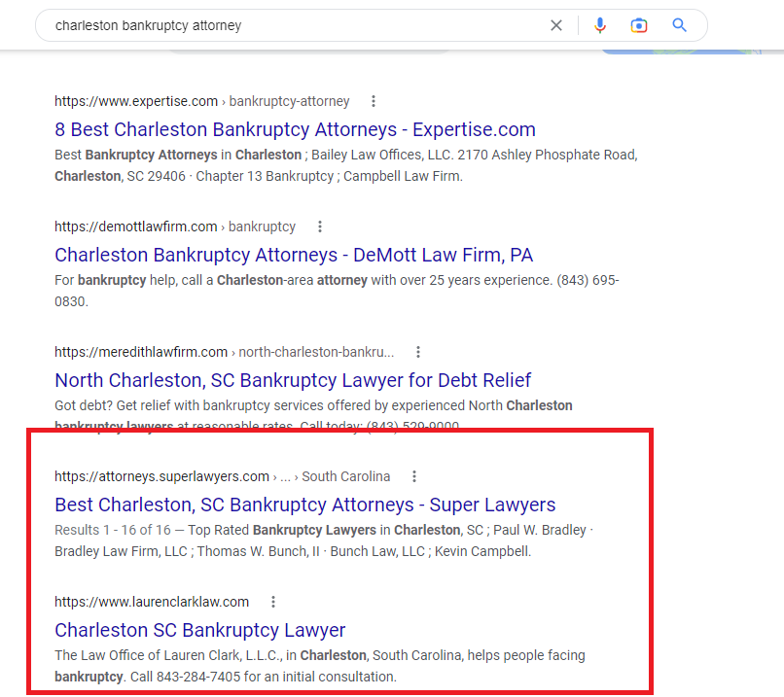Click snippet text 'Bradley Law Firm, LLC ; Thomas W. Bunch, II'

(187, 551)
